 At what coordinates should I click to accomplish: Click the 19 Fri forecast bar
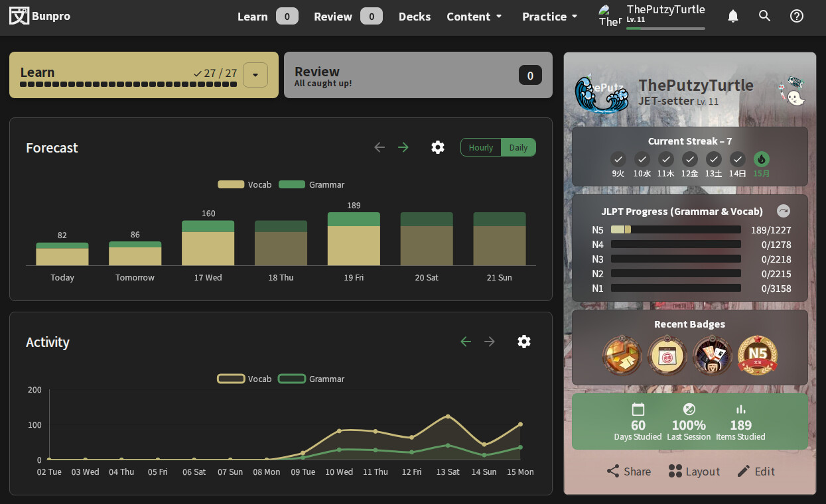point(354,239)
